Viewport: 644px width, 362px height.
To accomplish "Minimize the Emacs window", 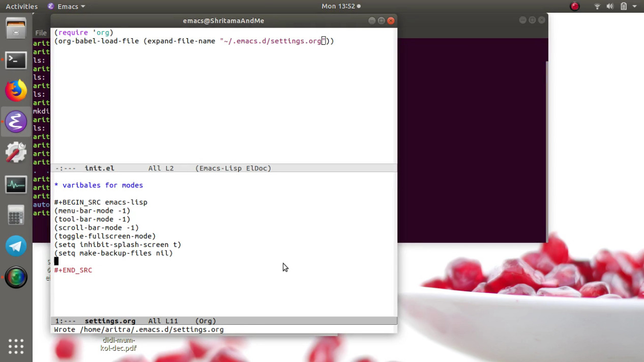I will [372, 21].
